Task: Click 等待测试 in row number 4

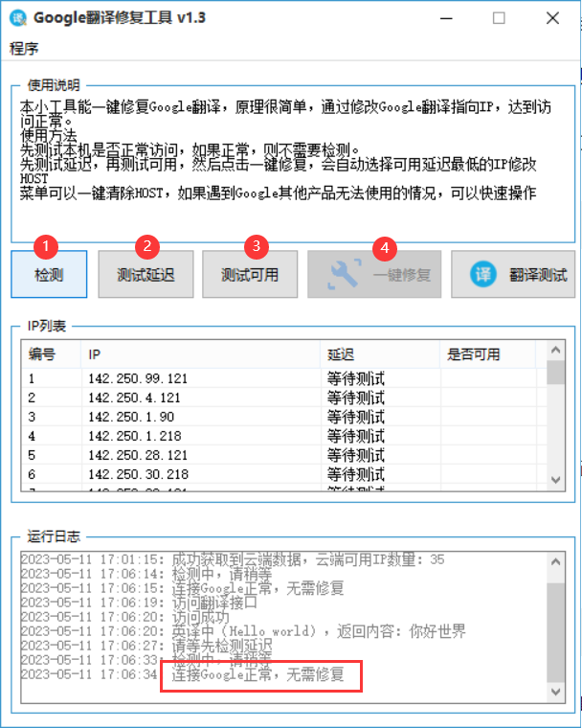Action: (356, 436)
